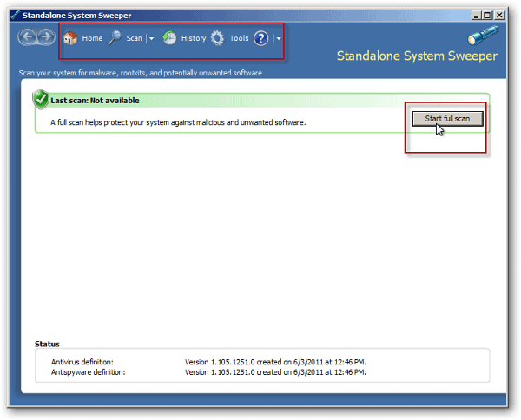Click the green shield status icon
Viewport: 521px width, 420px height.
click(x=41, y=100)
